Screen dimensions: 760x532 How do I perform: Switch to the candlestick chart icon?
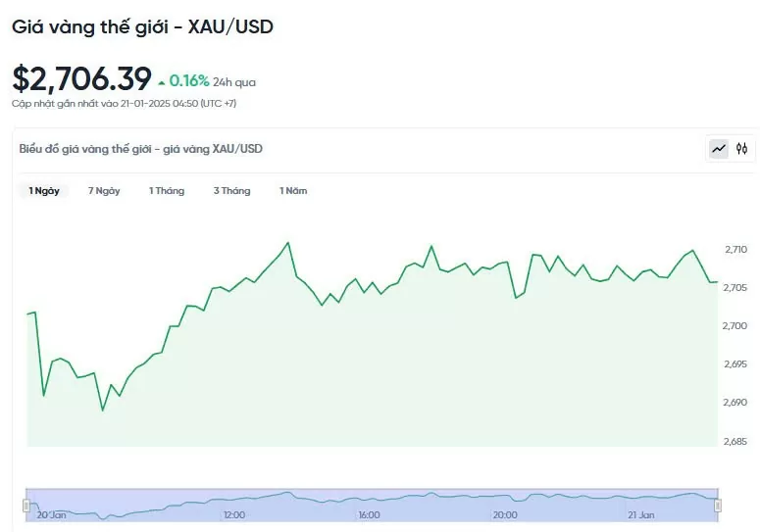tap(742, 149)
